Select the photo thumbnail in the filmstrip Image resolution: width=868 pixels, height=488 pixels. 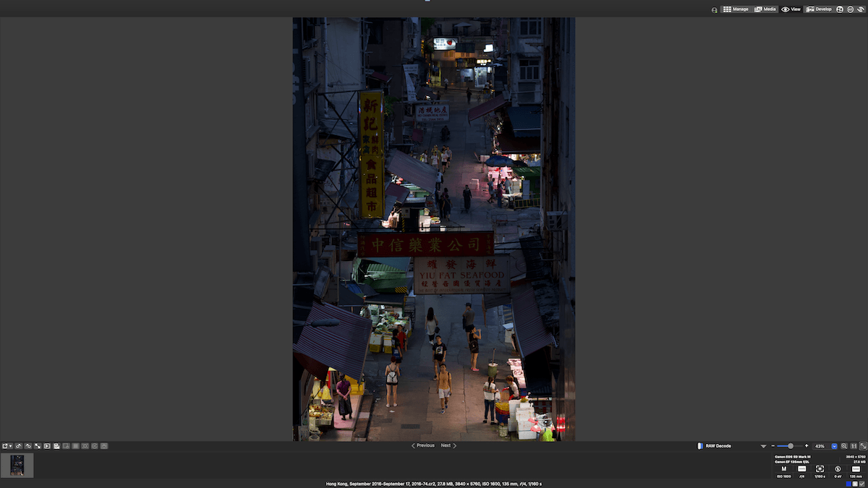[x=17, y=466]
